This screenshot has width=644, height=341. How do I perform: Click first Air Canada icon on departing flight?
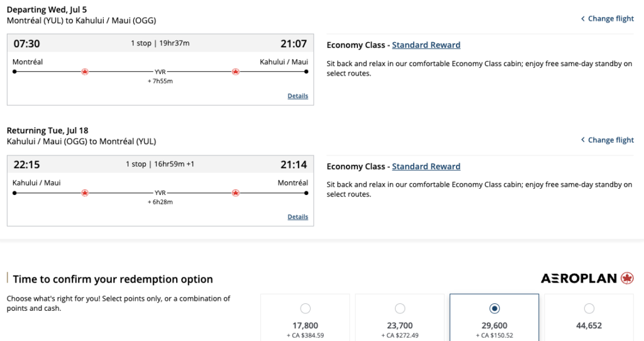pyautogui.click(x=85, y=72)
